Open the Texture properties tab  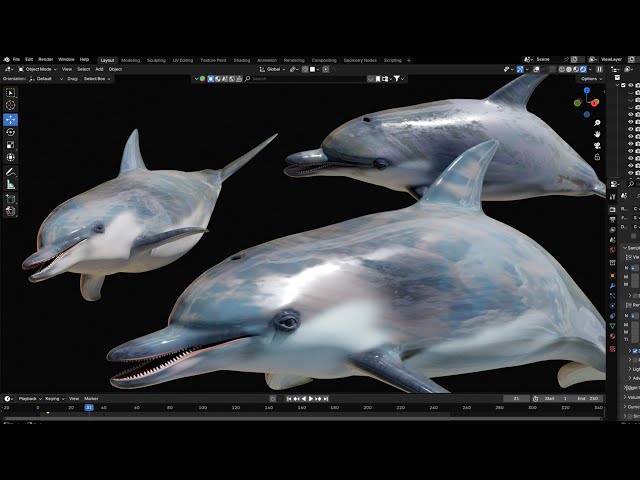tap(612, 349)
